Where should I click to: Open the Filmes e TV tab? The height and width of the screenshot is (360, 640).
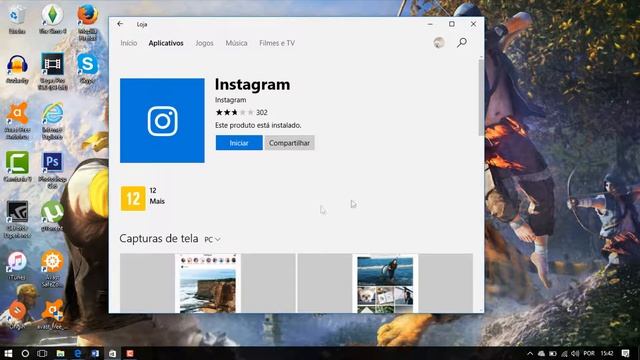277,43
